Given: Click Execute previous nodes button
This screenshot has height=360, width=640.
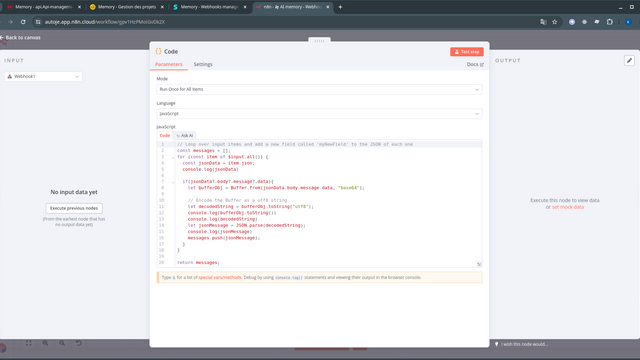Looking at the screenshot, I should [x=74, y=208].
